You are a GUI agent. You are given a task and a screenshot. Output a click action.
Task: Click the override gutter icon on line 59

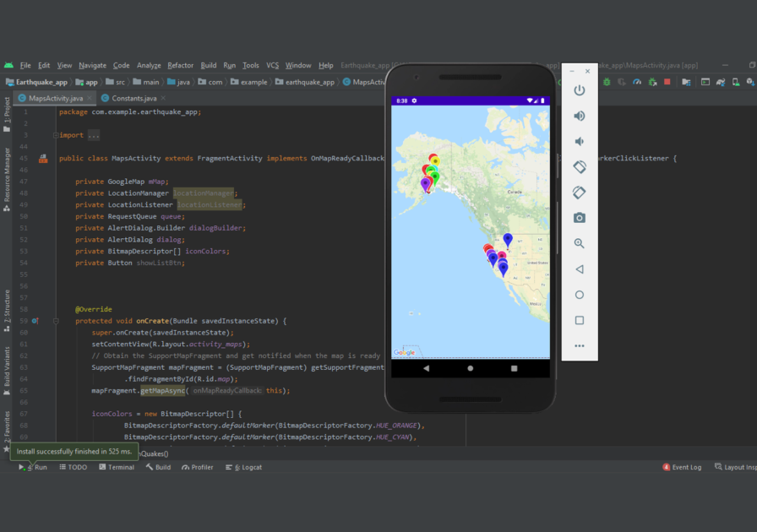[x=35, y=321]
